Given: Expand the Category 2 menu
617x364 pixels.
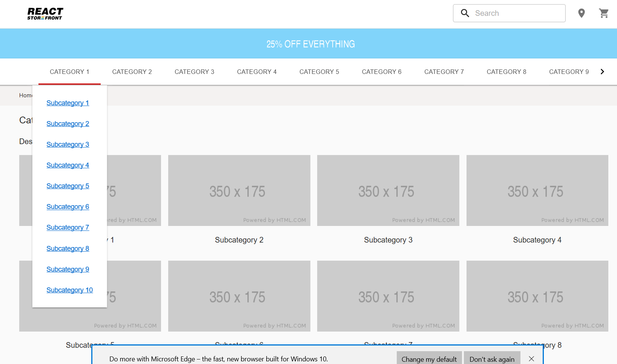Looking at the screenshot, I should 132,72.
